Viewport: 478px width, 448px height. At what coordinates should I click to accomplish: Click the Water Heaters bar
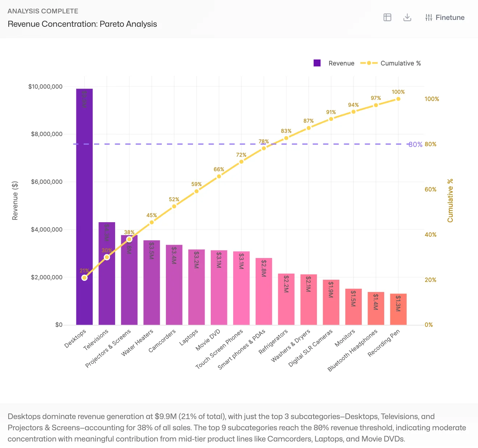click(x=152, y=282)
